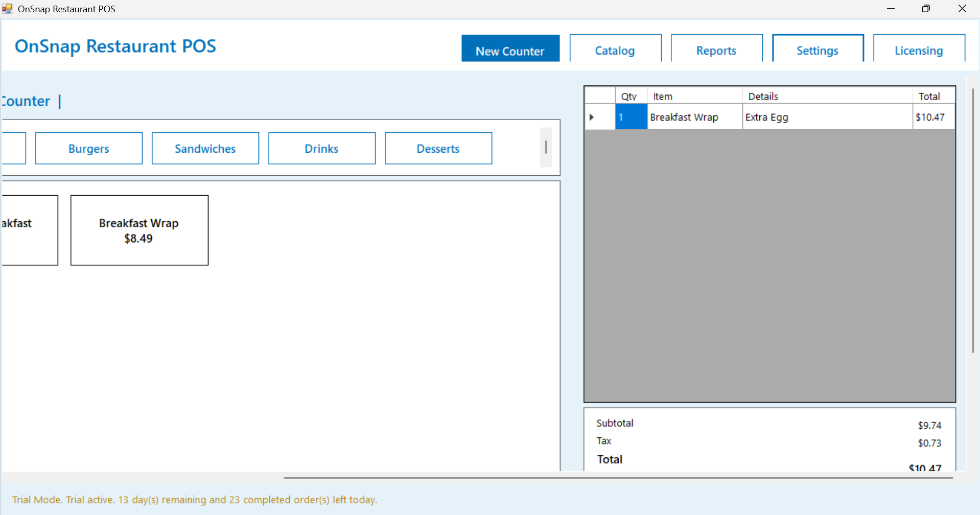Show the Drinks category

[x=322, y=149]
